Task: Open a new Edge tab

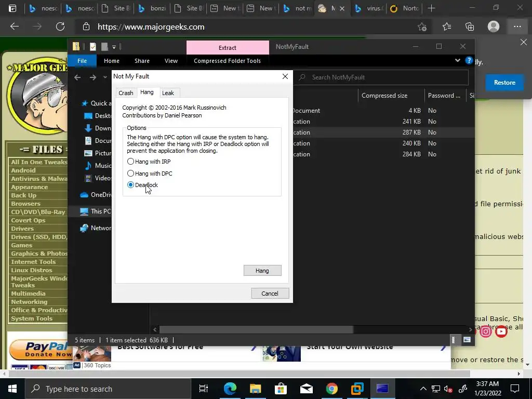Action: [x=431, y=8]
